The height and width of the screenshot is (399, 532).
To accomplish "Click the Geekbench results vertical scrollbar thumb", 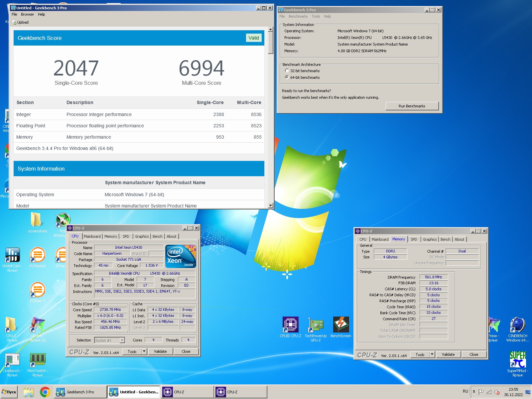I will click(x=271, y=43).
